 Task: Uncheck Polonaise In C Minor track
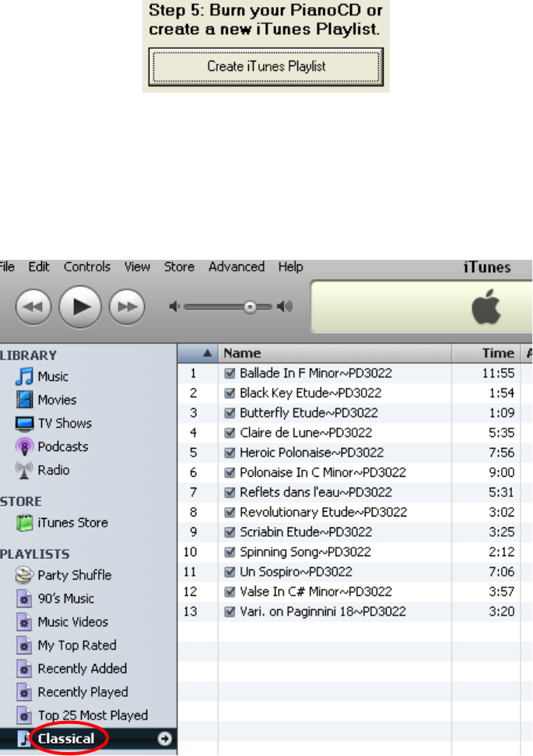pos(230,473)
